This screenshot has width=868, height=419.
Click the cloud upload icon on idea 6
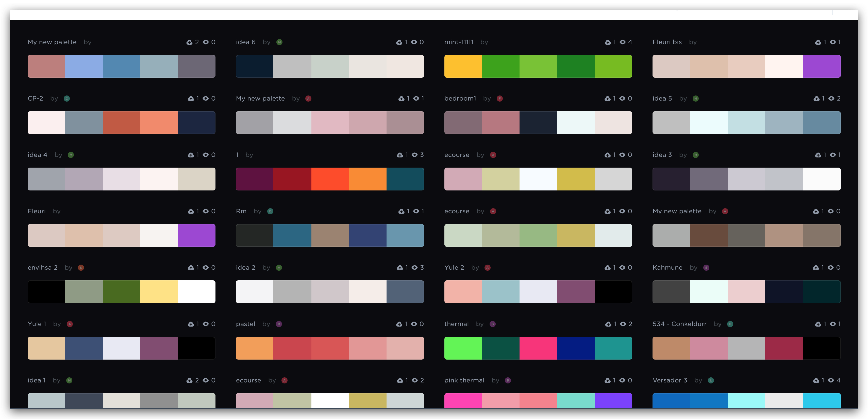click(x=399, y=42)
